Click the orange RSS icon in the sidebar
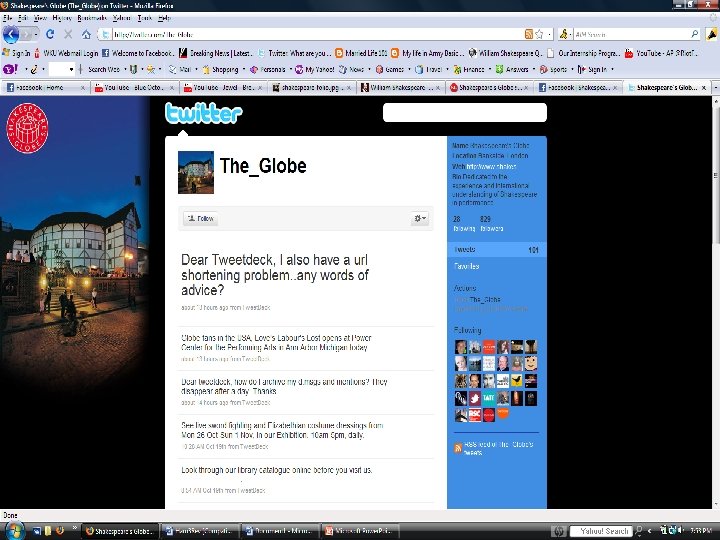Screen dimensions: 720x540 [458, 448]
